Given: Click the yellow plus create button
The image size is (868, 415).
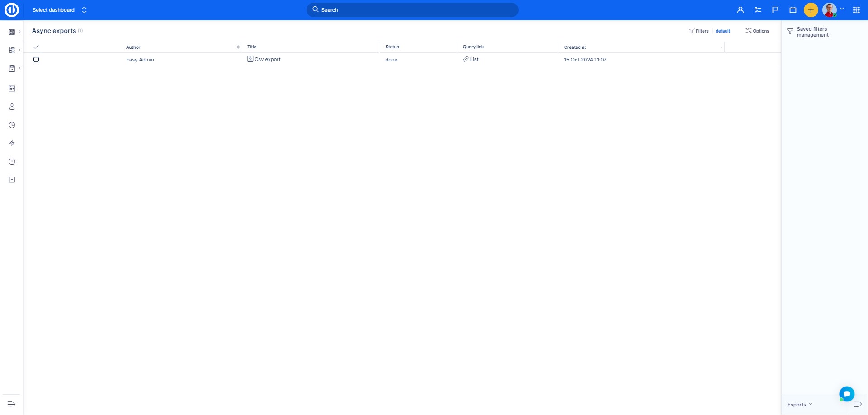Looking at the screenshot, I should 811,10.
